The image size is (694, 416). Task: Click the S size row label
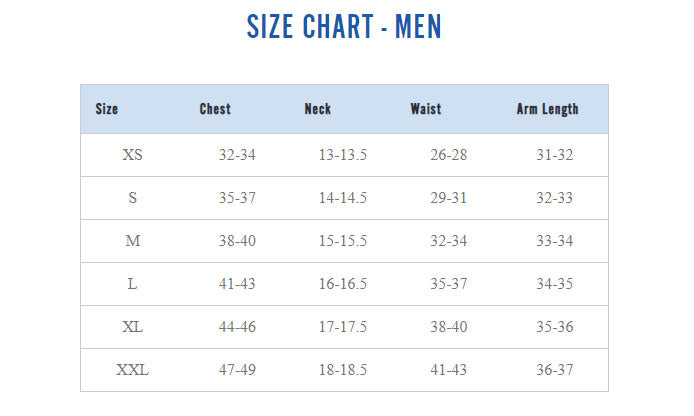132,198
